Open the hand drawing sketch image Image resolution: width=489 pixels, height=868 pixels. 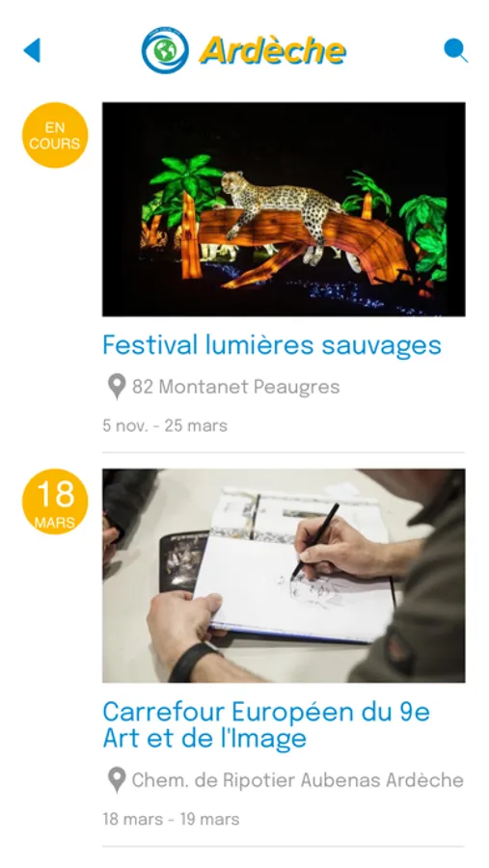284,575
